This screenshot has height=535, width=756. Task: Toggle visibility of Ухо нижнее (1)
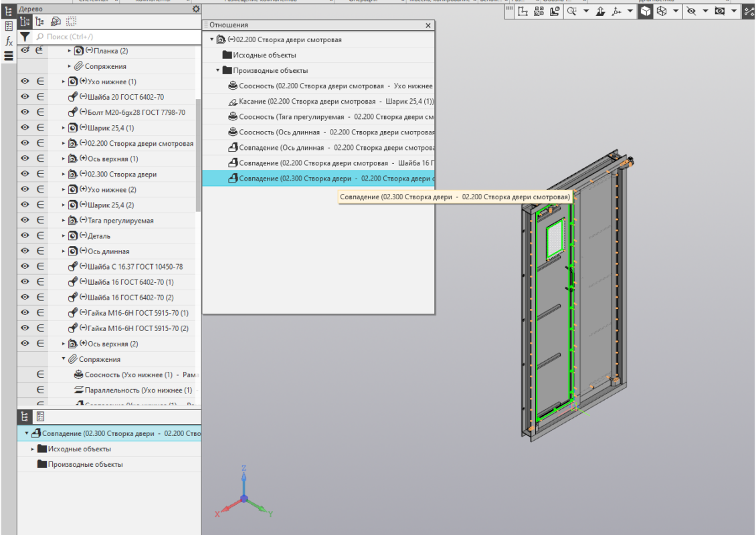point(25,82)
